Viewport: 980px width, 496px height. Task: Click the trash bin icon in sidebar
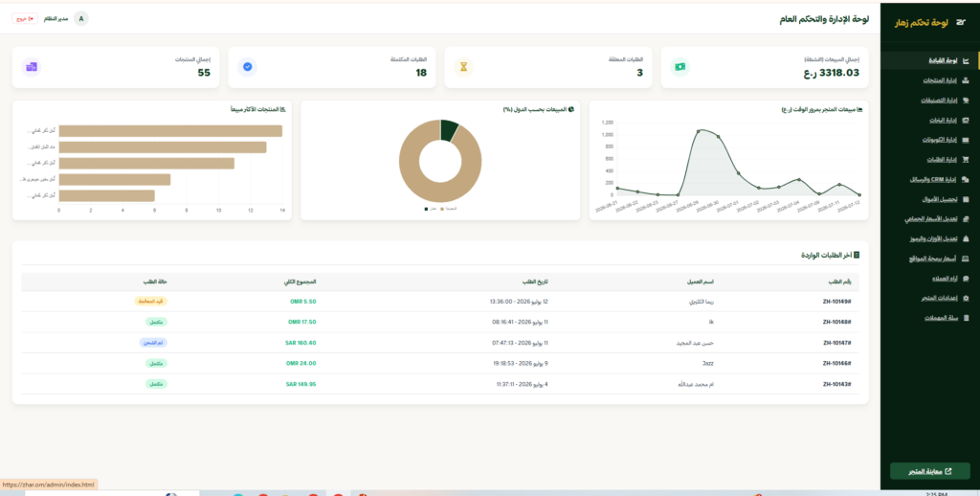[967, 318]
